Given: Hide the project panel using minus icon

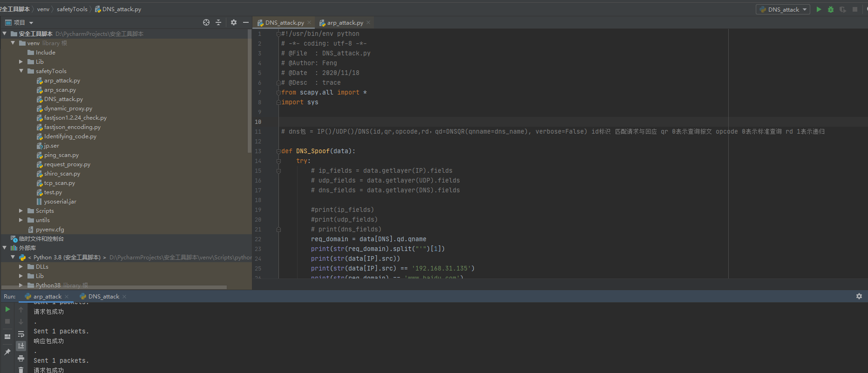Looking at the screenshot, I should point(246,22).
